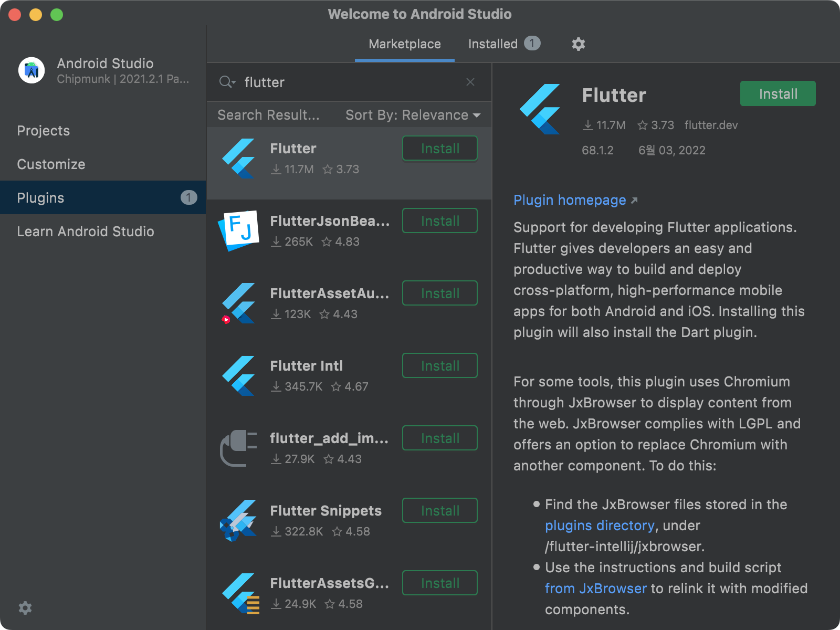Select the Flutter Snippets result title
This screenshot has height=630, width=840.
pos(325,511)
